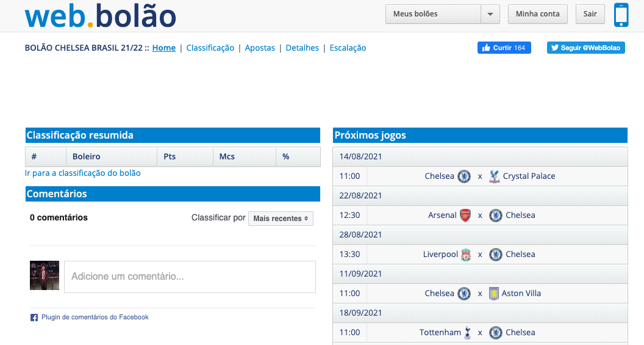Click the 0 comentários count
The height and width of the screenshot is (345, 644).
(59, 217)
